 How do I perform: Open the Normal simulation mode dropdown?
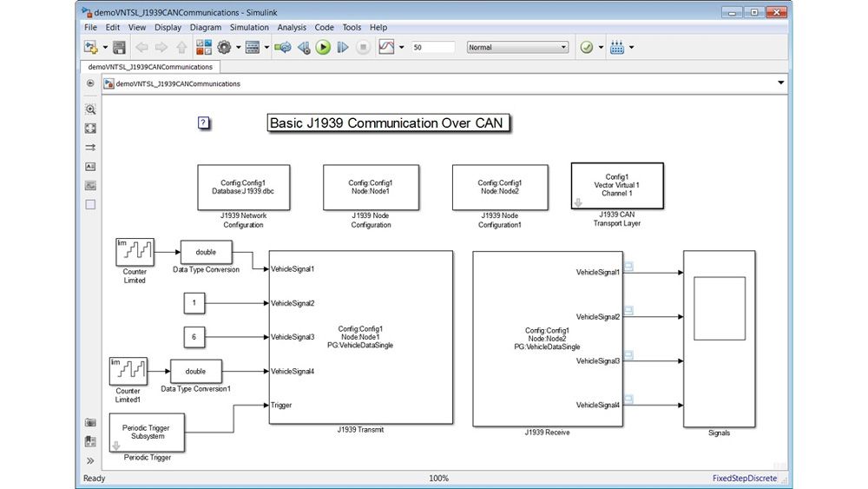[x=518, y=48]
